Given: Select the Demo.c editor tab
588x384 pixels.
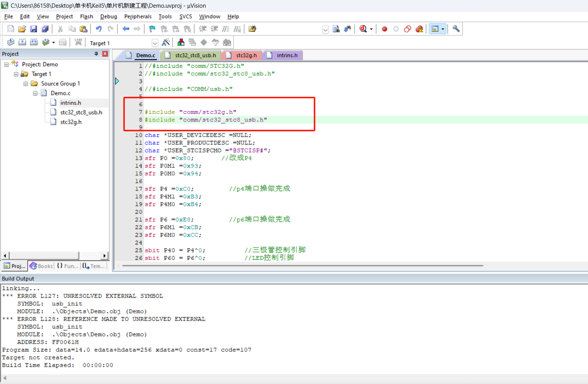Looking at the screenshot, I should coord(141,55).
